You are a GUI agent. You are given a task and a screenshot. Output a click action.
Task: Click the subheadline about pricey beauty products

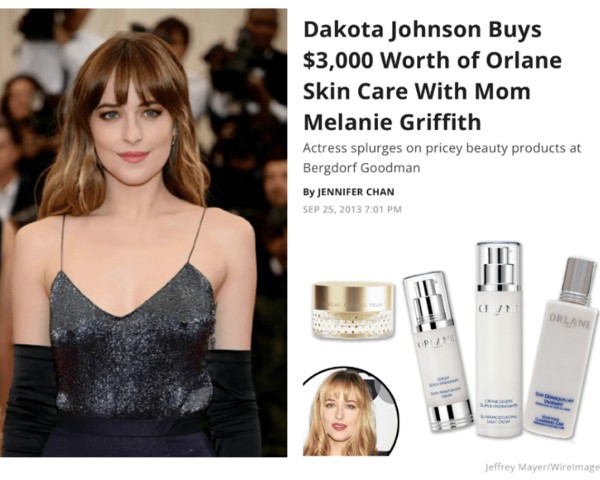point(442,158)
